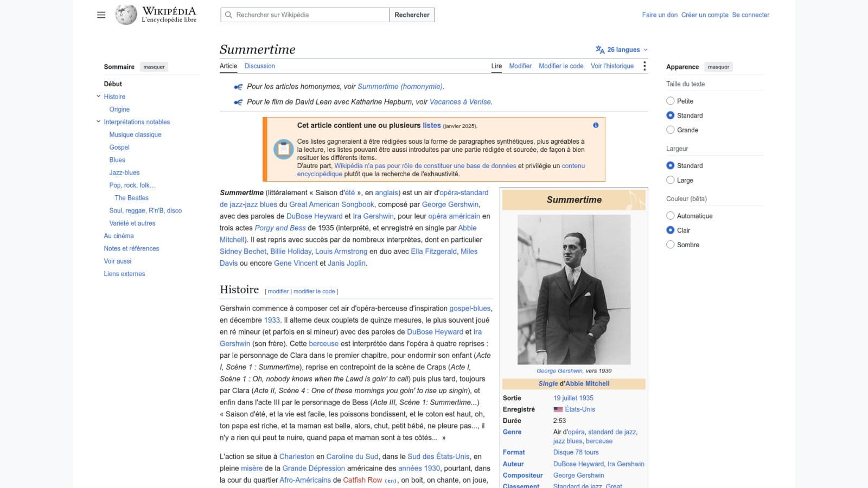Select Standard text size
The height and width of the screenshot is (488, 868).
671,115
